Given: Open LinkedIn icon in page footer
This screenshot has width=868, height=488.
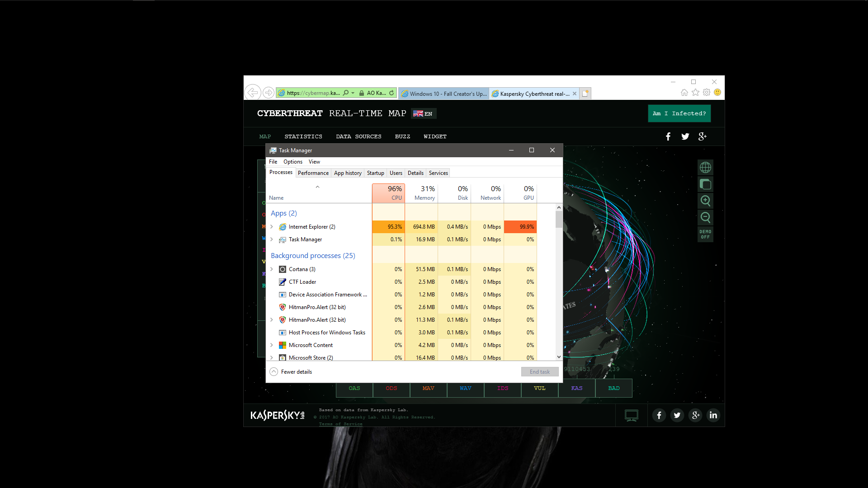Looking at the screenshot, I should click(x=713, y=415).
